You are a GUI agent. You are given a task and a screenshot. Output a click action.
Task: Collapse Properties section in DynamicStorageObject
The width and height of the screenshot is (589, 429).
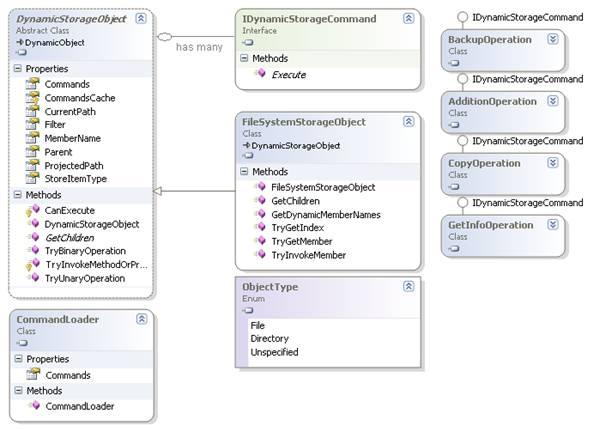point(17,68)
